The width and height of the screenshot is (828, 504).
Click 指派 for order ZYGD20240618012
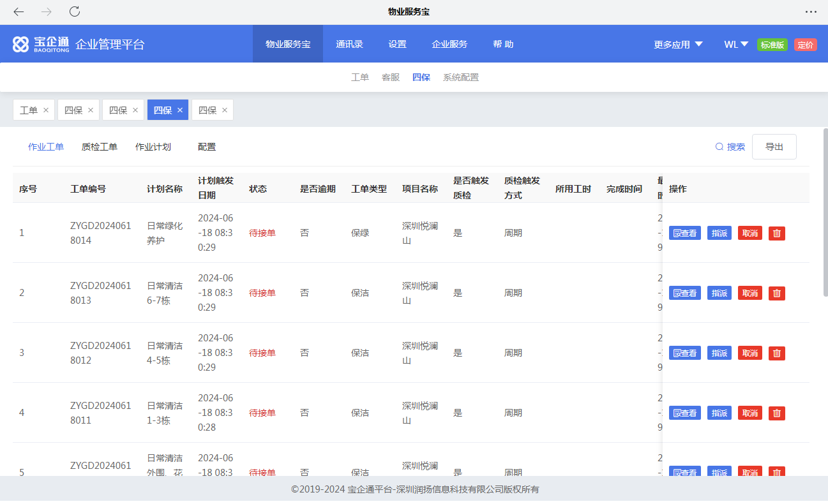point(719,353)
